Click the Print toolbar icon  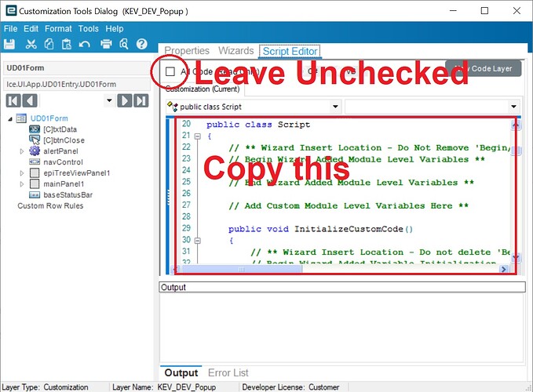106,44
